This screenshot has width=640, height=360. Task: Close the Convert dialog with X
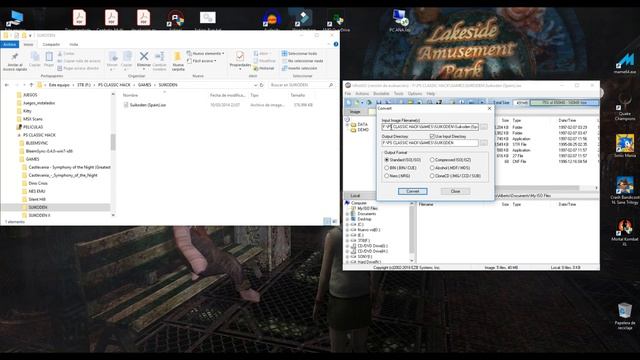489,108
